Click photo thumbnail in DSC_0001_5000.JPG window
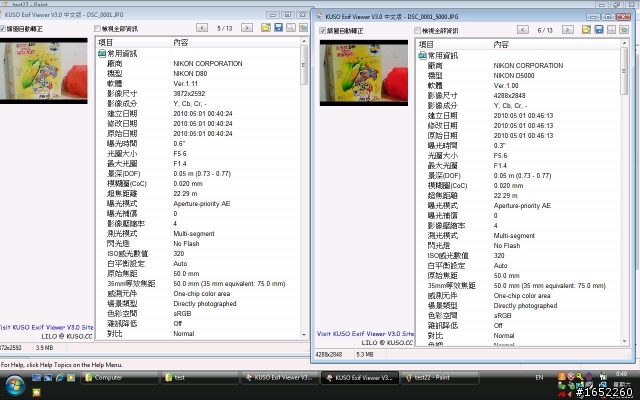 pyautogui.click(x=364, y=73)
